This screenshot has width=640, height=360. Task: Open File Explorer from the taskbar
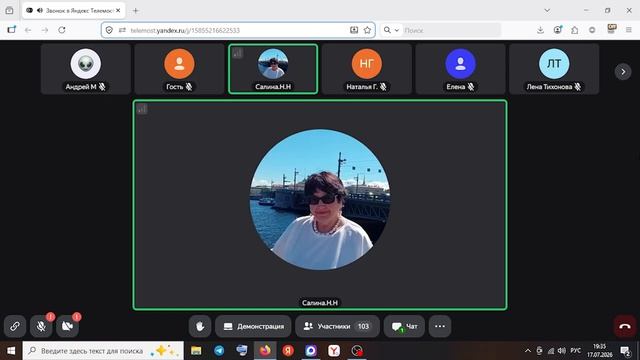click(196, 351)
